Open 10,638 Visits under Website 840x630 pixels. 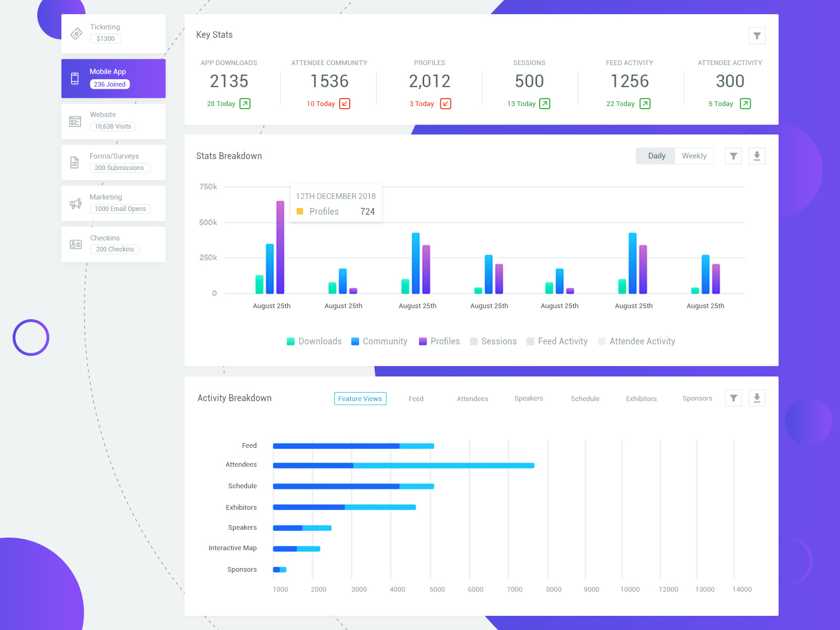coord(113,126)
